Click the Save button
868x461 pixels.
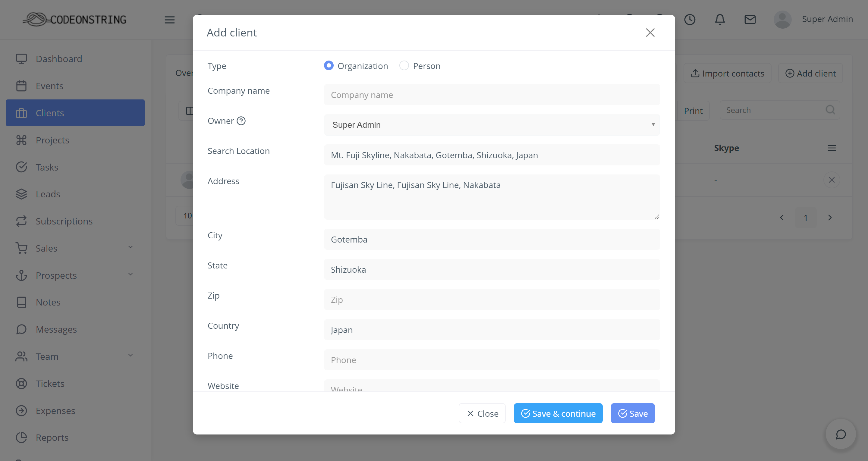tap(633, 413)
